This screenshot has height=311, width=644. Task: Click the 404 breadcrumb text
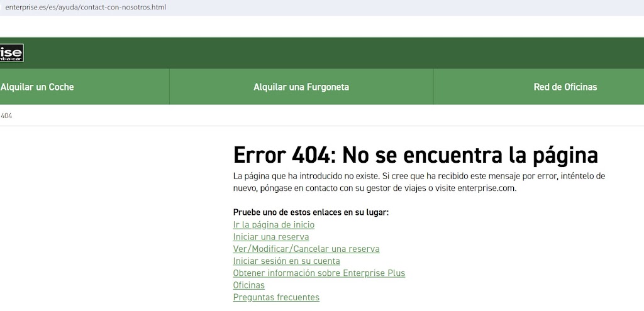(6, 116)
